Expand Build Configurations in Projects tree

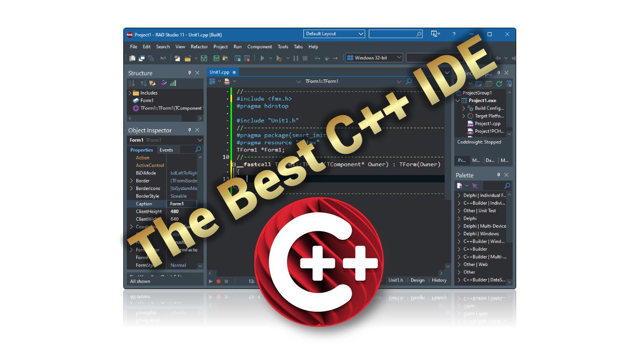pyautogui.click(x=463, y=108)
